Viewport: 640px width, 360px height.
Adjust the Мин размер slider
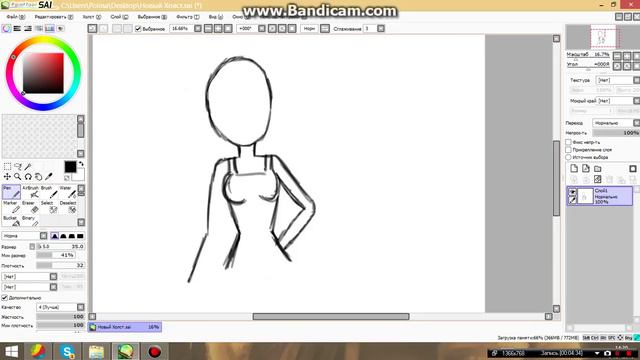pyautogui.click(x=56, y=255)
